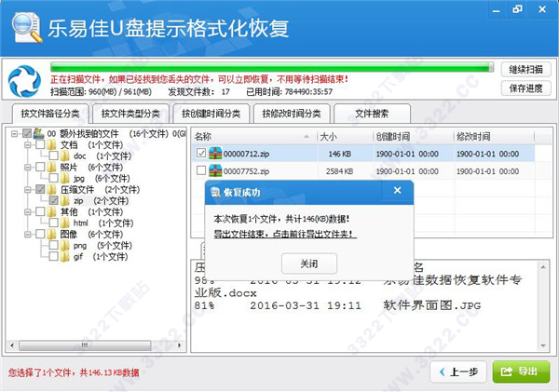Collapse the 文档 tree node
Screen dimensions: 559x392
(x=27, y=144)
